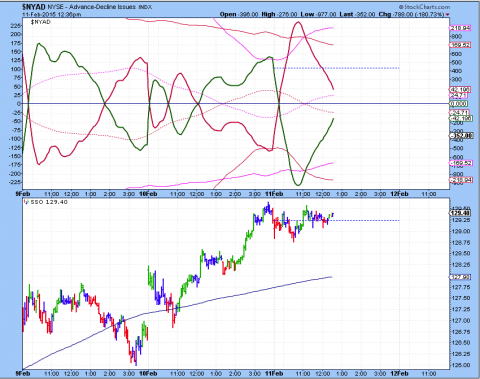Screen dimensions: 480x379
Task: Click the Low -977.00 value
Action: [x=318, y=14]
